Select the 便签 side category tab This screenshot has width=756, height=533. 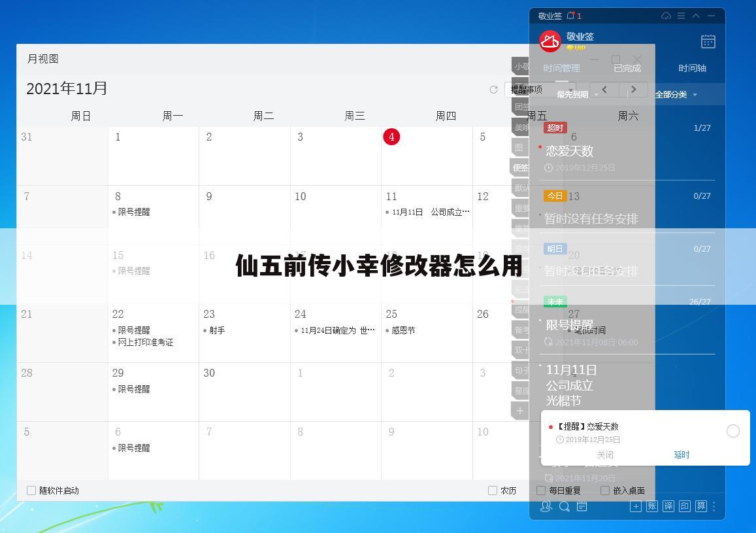(519, 168)
